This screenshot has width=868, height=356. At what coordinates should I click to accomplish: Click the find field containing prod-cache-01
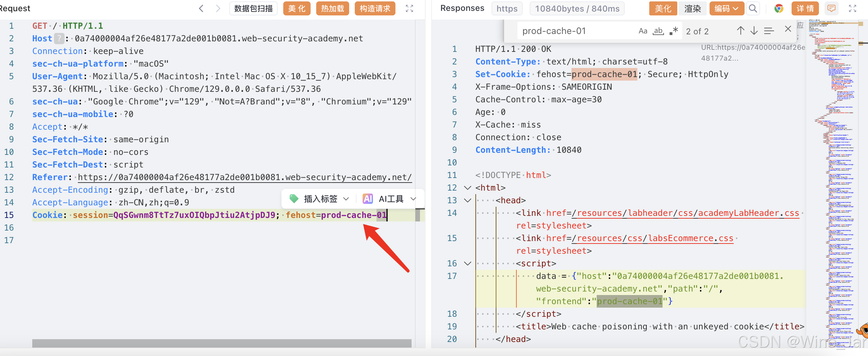575,31
